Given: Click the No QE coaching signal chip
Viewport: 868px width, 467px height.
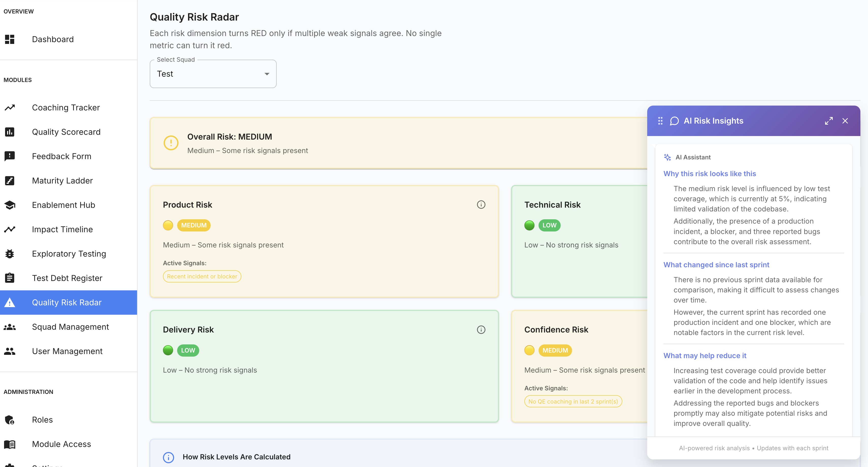Looking at the screenshot, I should click(573, 402).
